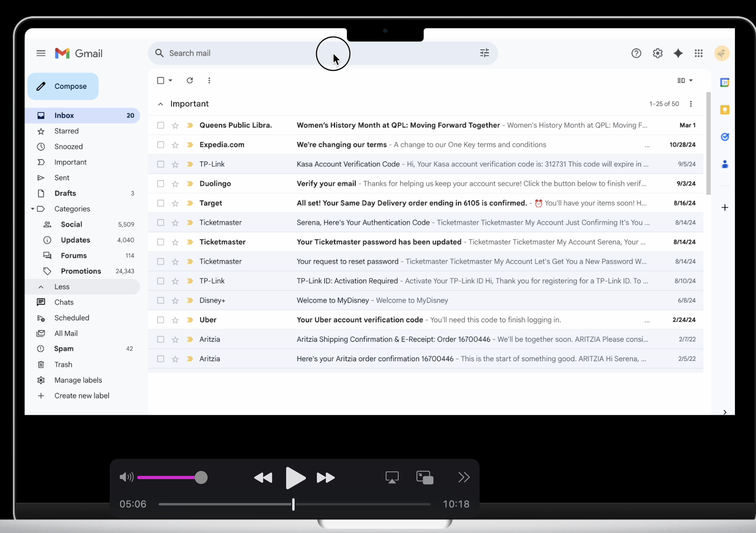Screen dimensions: 756x533
Task: Start AirPlay from the player controls
Action: point(392,478)
